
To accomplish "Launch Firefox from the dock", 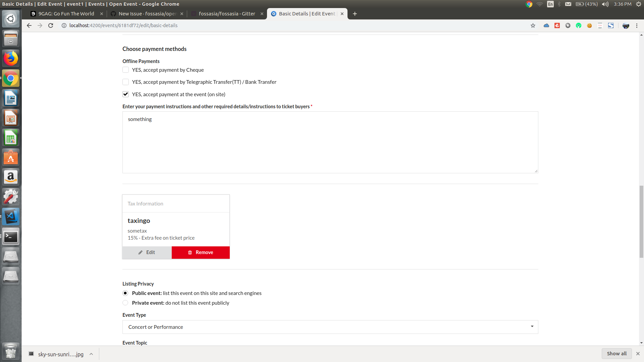I will (x=11, y=59).
